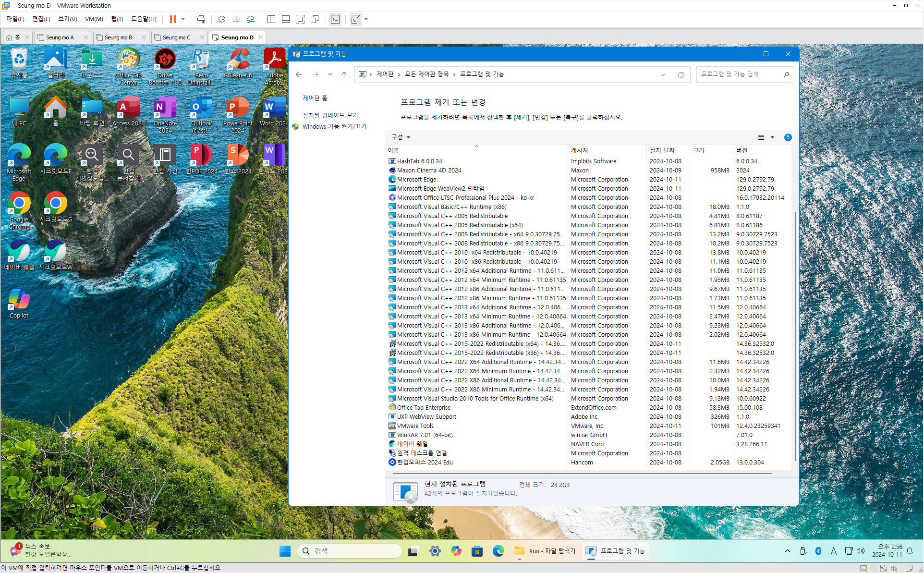Click the help question mark icon
924x573 pixels.
point(788,137)
